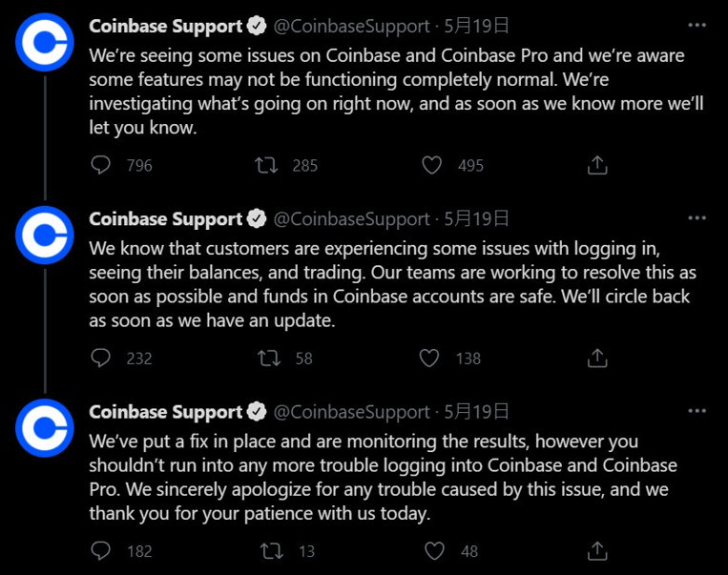Reply to the second tweet with 232 replies
Screen dimensions: 728x575
click(x=101, y=358)
